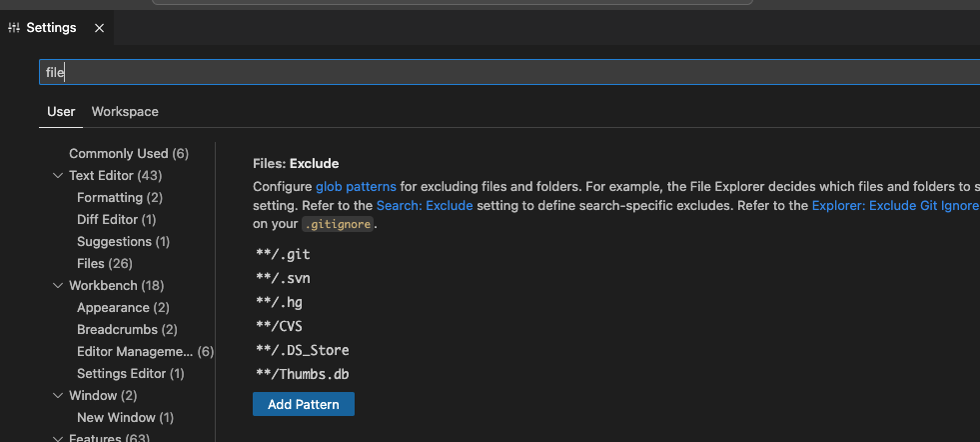Click the Add Pattern button
The height and width of the screenshot is (442, 980).
[303, 404]
